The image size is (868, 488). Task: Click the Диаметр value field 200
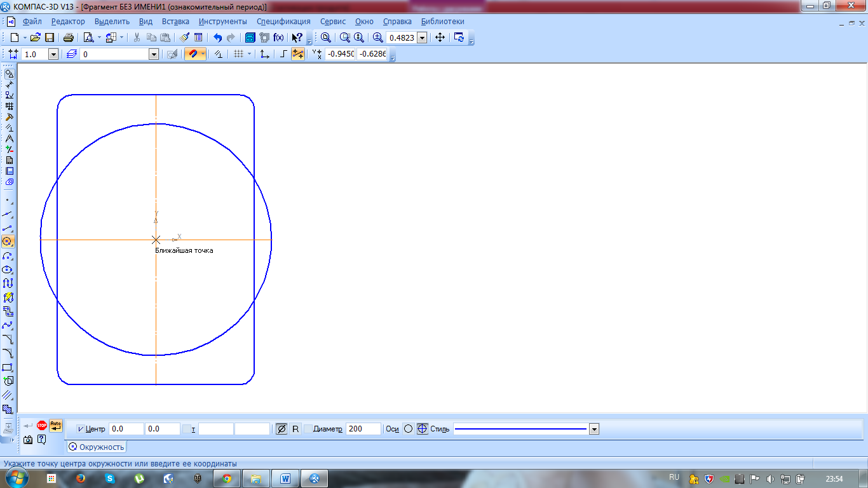363,429
